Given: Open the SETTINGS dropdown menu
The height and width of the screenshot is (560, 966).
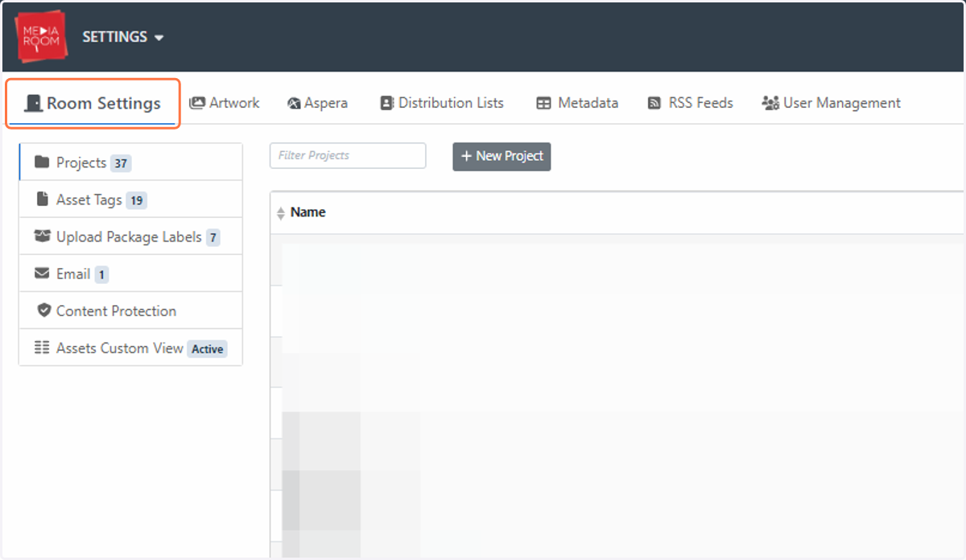Looking at the screenshot, I should [x=123, y=37].
